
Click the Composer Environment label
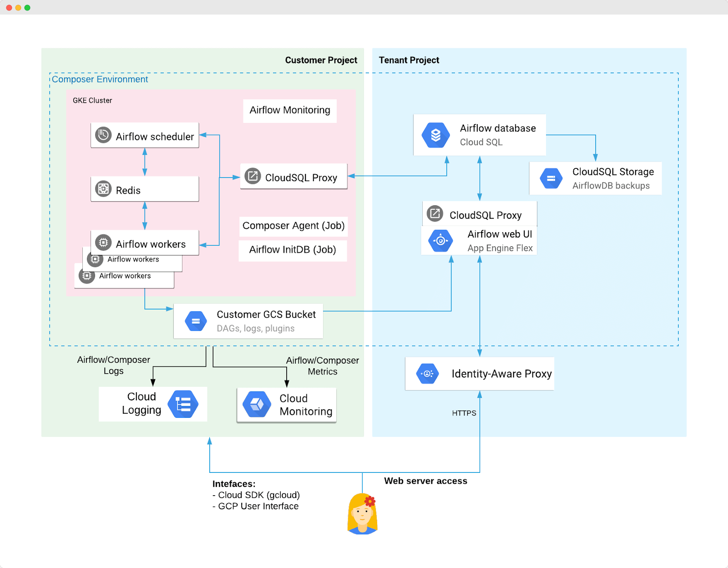click(100, 79)
